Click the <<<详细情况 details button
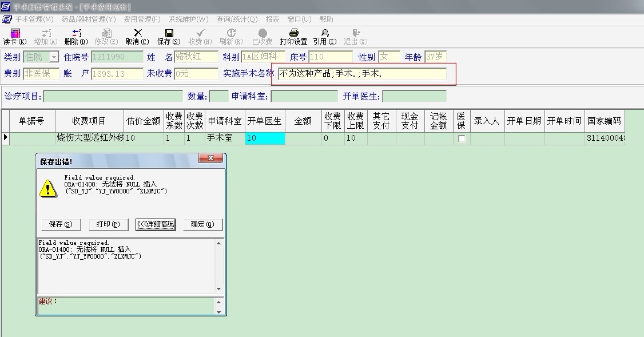The width and height of the screenshot is (644, 337). click(x=155, y=224)
